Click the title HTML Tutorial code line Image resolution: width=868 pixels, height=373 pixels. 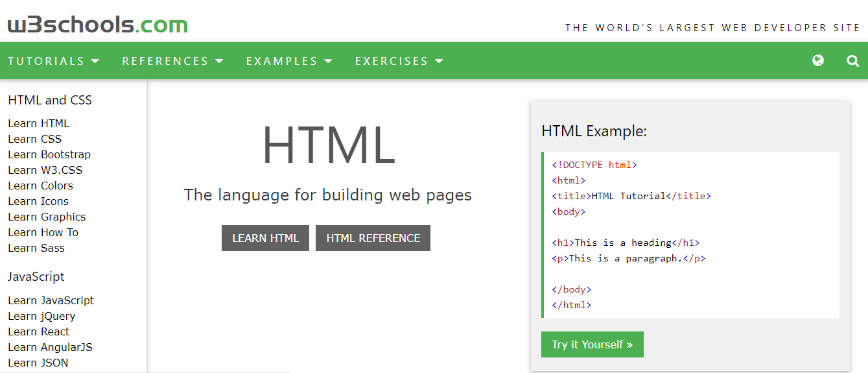(x=631, y=196)
